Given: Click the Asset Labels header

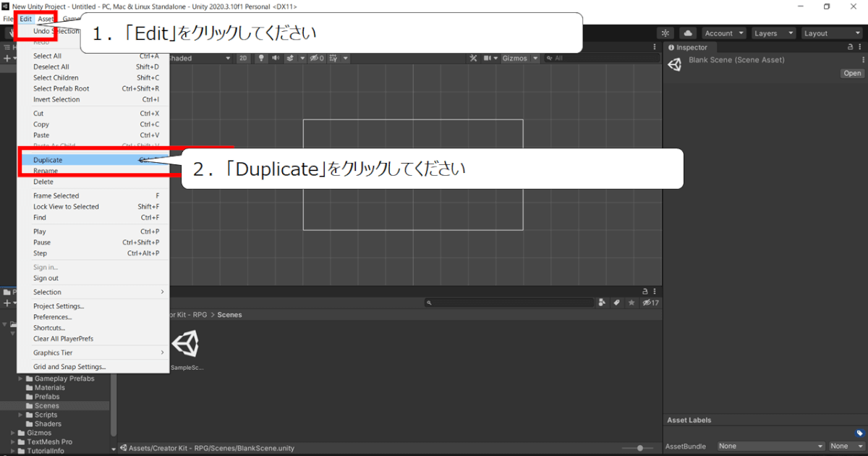Looking at the screenshot, I should (x=689, y=420).
